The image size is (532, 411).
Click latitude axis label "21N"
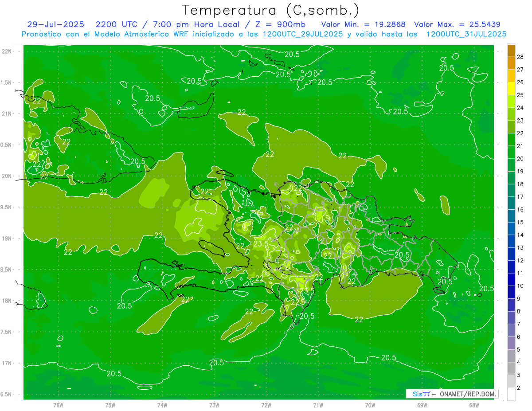[7, 114]
